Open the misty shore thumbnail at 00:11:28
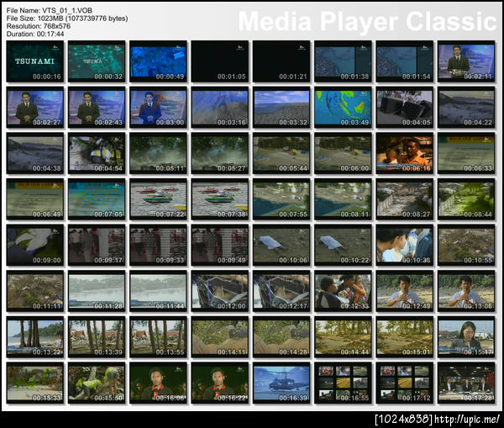Viewport: 504px width, 428px height. coord(97,291)
